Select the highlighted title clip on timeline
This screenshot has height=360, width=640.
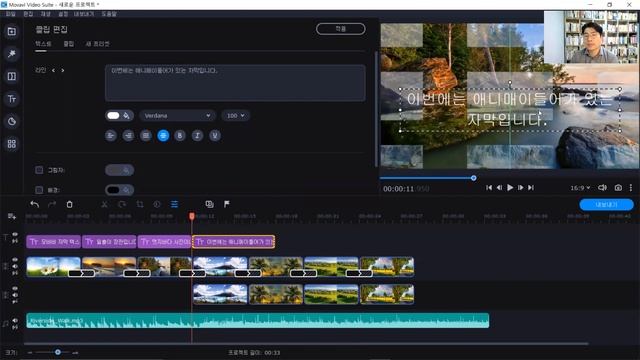[x=233, y=242]
